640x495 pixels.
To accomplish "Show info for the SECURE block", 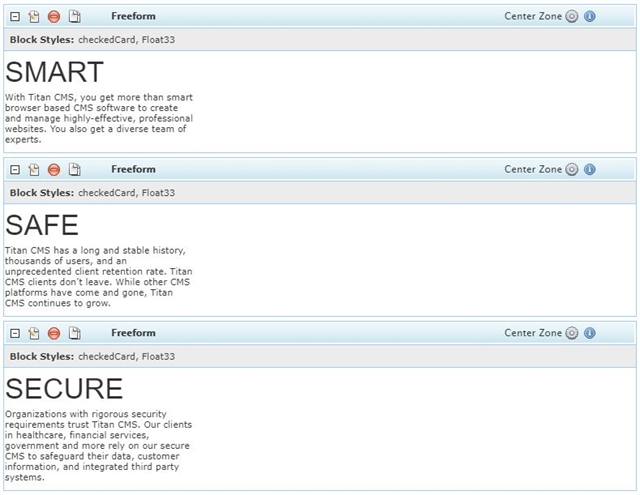I will (590, 333).
